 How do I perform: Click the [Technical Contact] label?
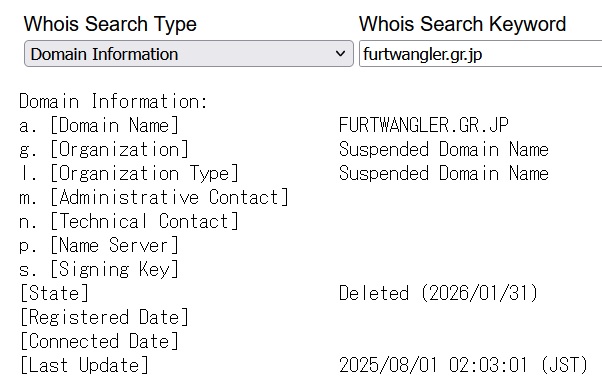pyautogui.click(x=144, y=221)
